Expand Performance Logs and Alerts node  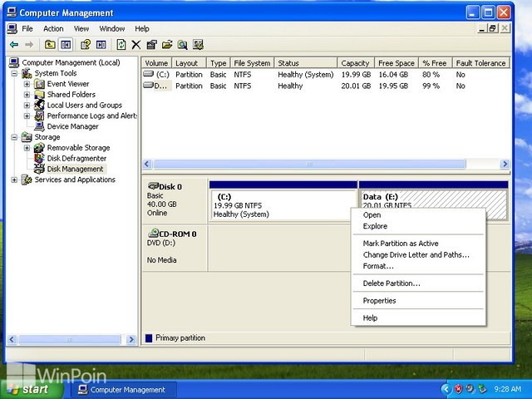[x=27, y=116]
